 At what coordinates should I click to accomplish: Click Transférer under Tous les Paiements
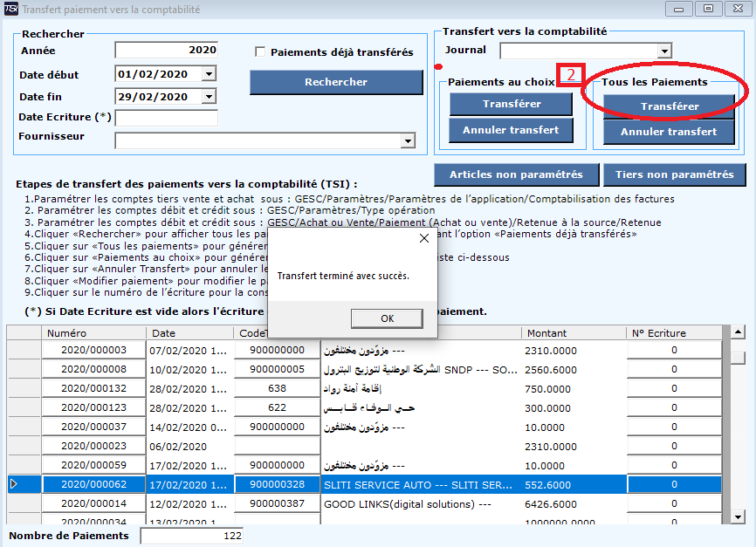point(670,106)
